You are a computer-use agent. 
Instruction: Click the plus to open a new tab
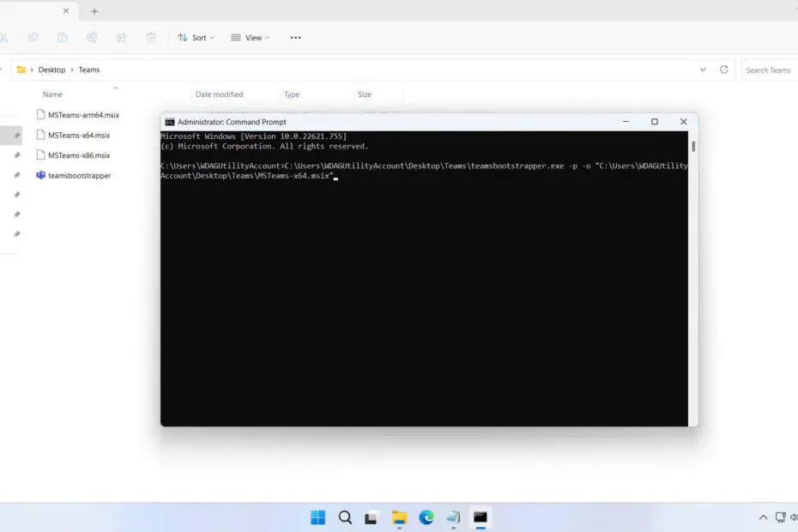(x=94, y=11)
